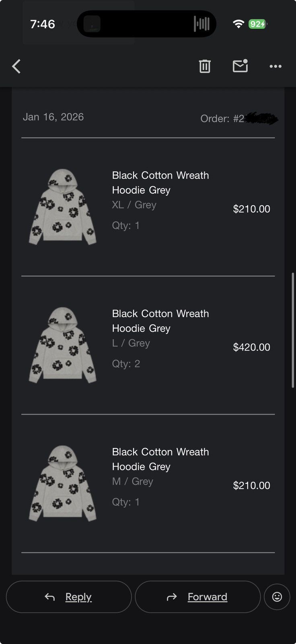Go back using the left chevron arrow
The image size is (296, 644).
click(16, 66)
